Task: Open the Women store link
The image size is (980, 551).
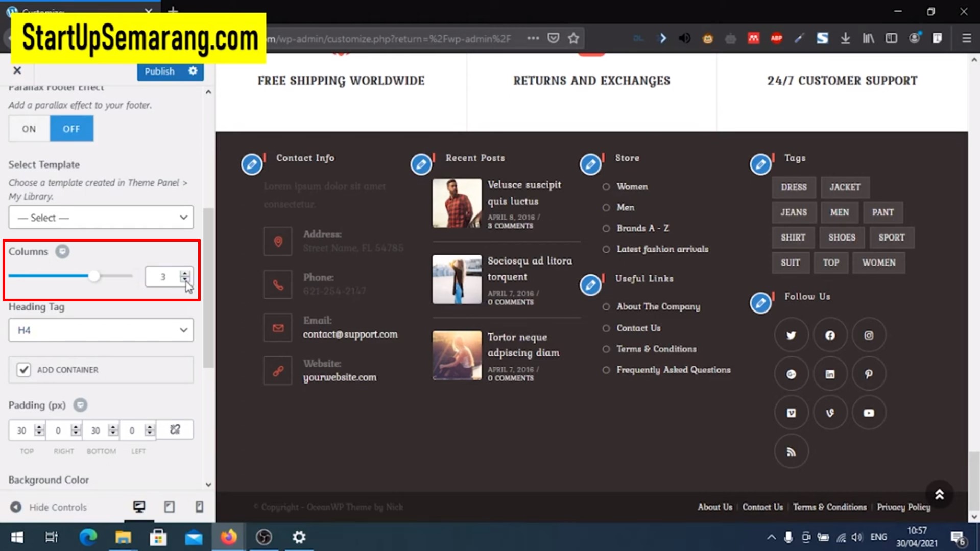Action: click(632, 186)
